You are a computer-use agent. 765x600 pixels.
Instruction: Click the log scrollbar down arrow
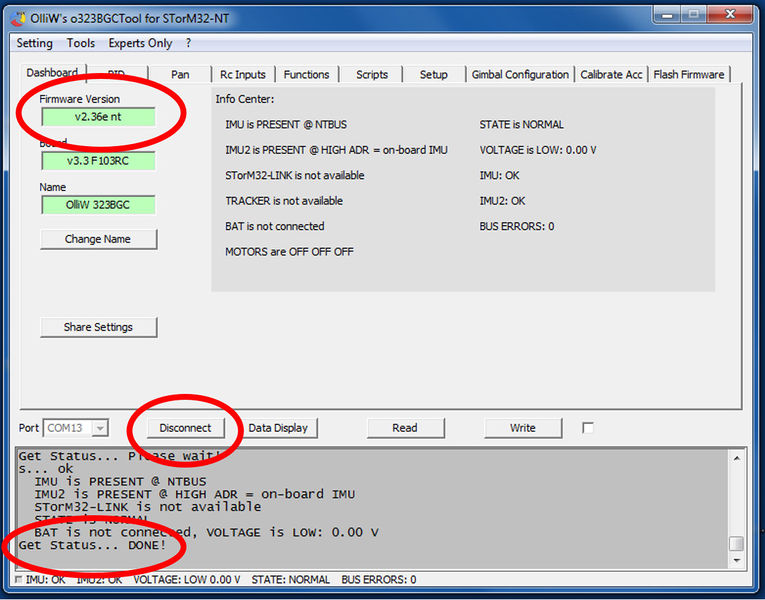pyautogui.click(x=736, y=562)
